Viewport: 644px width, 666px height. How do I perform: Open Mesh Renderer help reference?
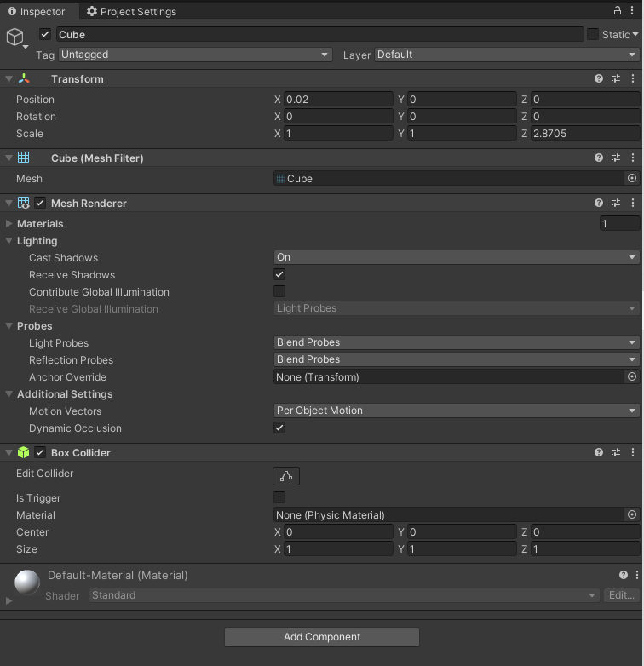pyautogui.click(x=599, y=203)
